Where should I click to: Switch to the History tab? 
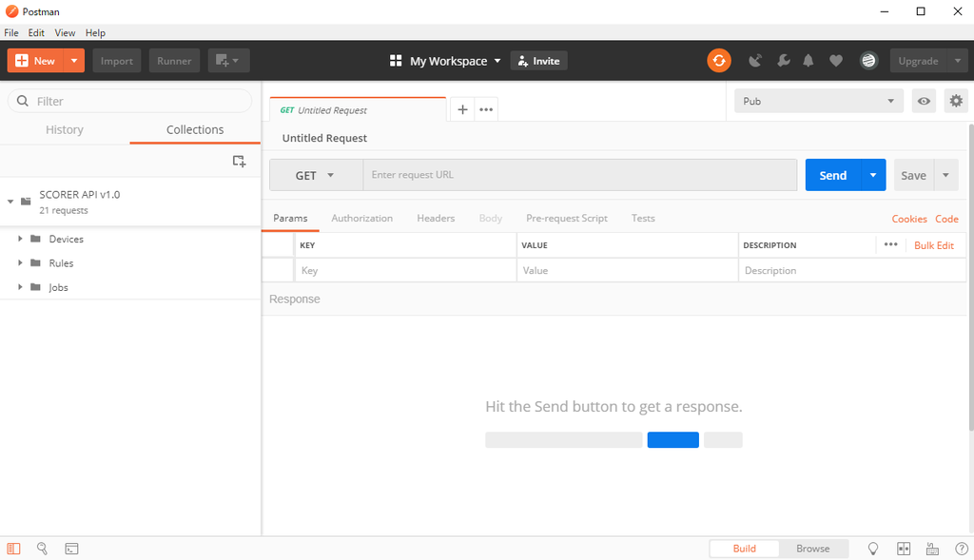pos(65,129)
